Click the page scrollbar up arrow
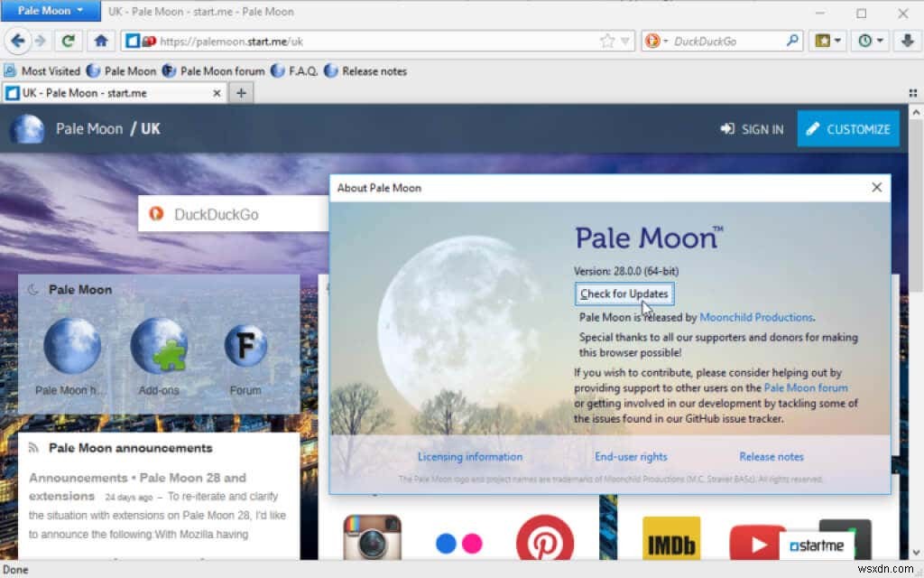The image size is (924, 578). click(x=915, y=111)
